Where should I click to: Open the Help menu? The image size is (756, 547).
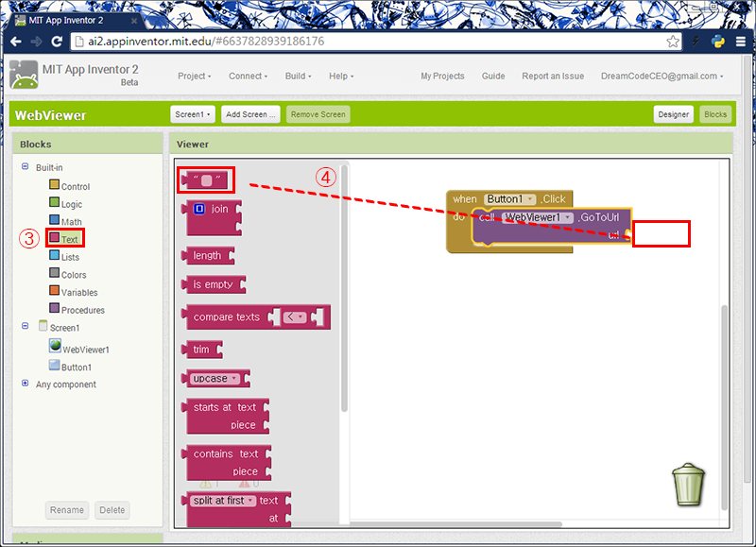tap(341, 77)
